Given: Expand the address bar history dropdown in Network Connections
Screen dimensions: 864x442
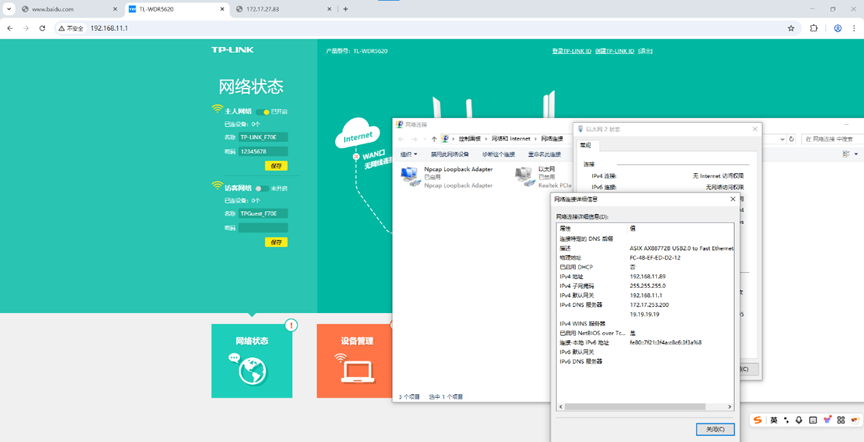Looking at the screenshot, I should [x=783, y=139].
